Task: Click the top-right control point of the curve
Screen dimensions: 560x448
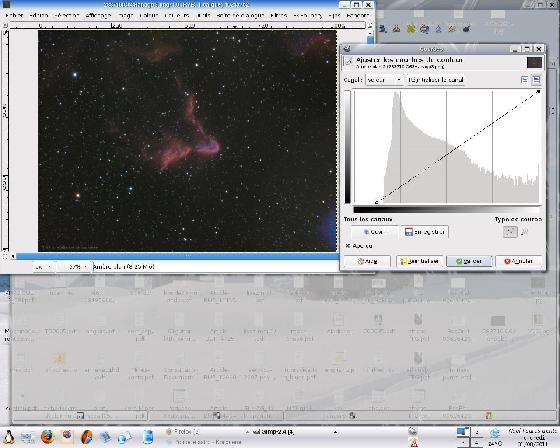Action: coord(538,92)
